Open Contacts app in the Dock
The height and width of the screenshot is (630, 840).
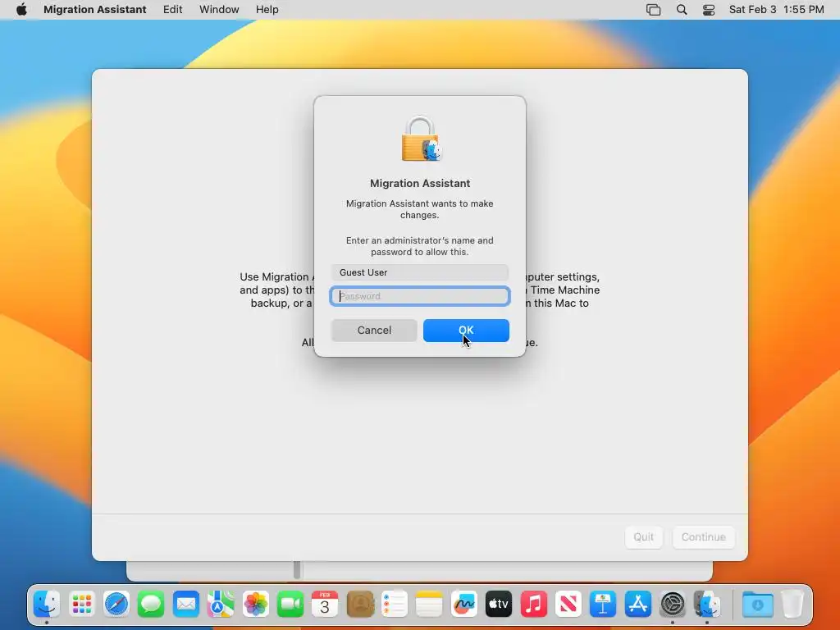(360, 605)
